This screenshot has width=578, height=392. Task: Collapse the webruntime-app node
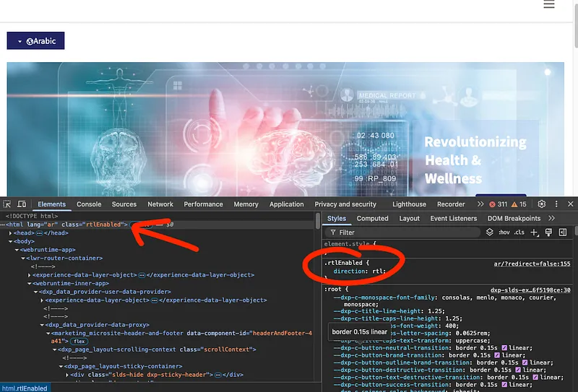point(17,251)
